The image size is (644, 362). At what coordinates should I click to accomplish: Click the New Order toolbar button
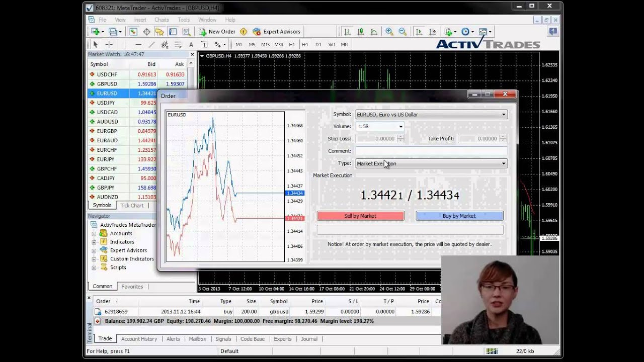(217, 32)
